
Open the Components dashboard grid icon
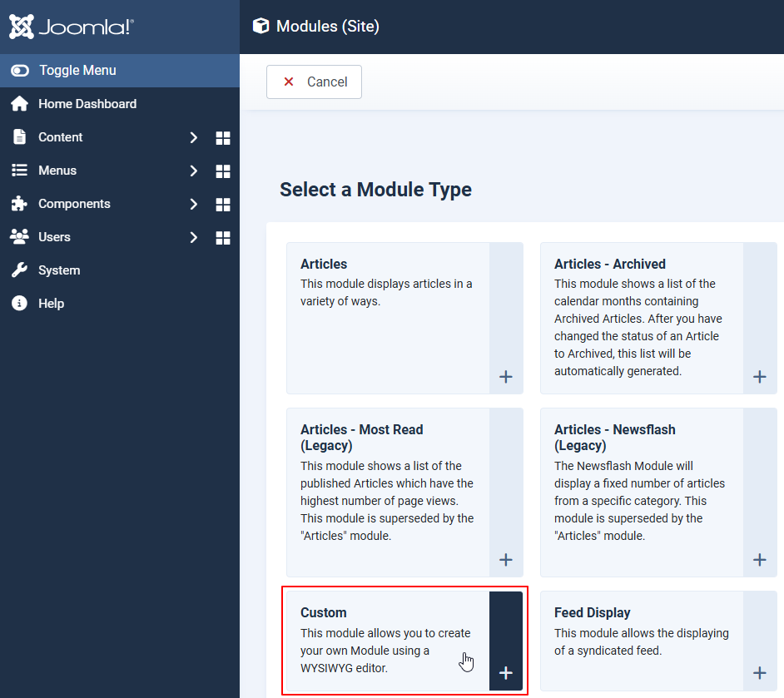point(222,204)
